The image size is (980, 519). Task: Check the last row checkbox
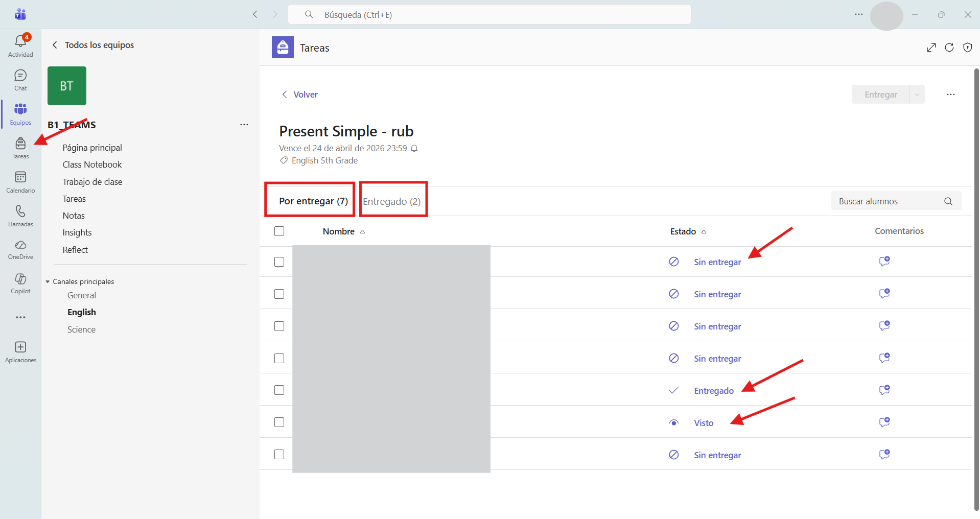pyautogui.click(x=279, y=455)
